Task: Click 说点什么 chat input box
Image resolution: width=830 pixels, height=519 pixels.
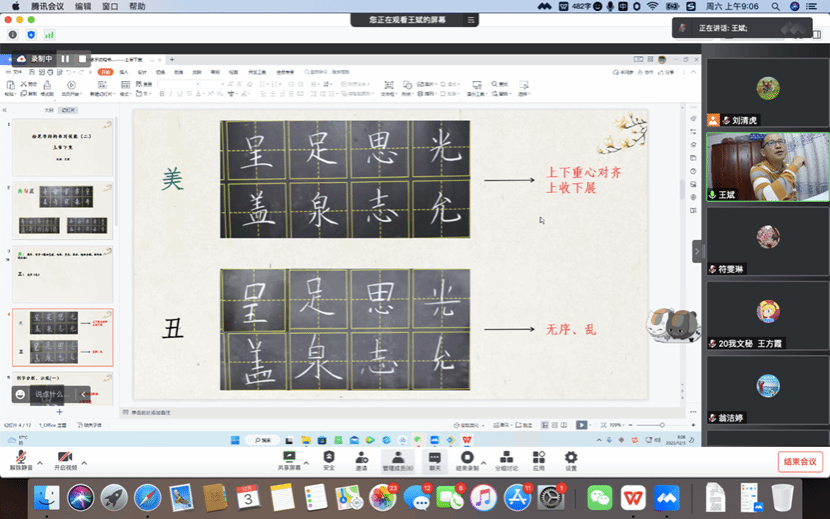Action: click(50, 394)
